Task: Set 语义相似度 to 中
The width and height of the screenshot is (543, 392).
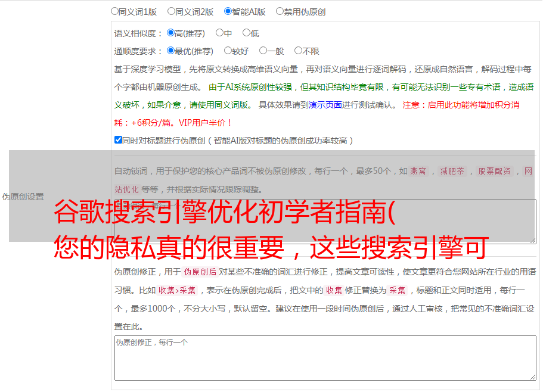Action: [219, 33]
